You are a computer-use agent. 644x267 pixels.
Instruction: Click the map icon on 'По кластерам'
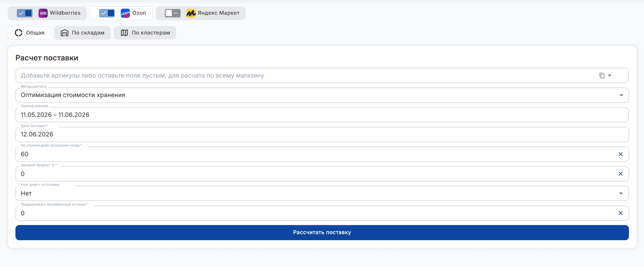[124, 33]
